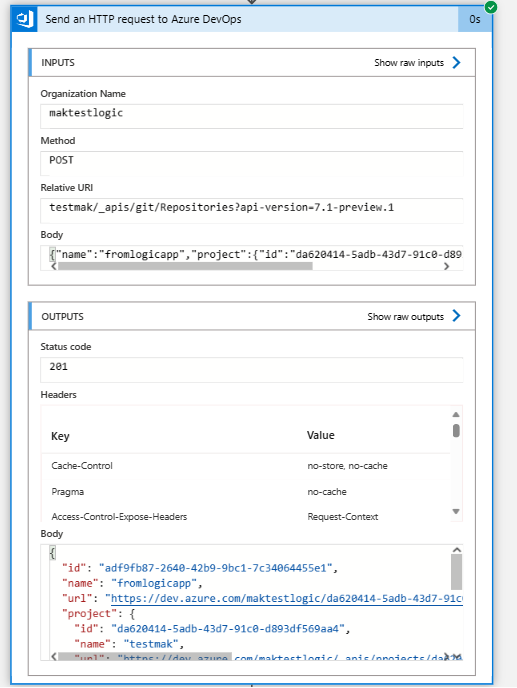Click Headers table scroll down arrow
517x688 pixels.
click(456, 512)
